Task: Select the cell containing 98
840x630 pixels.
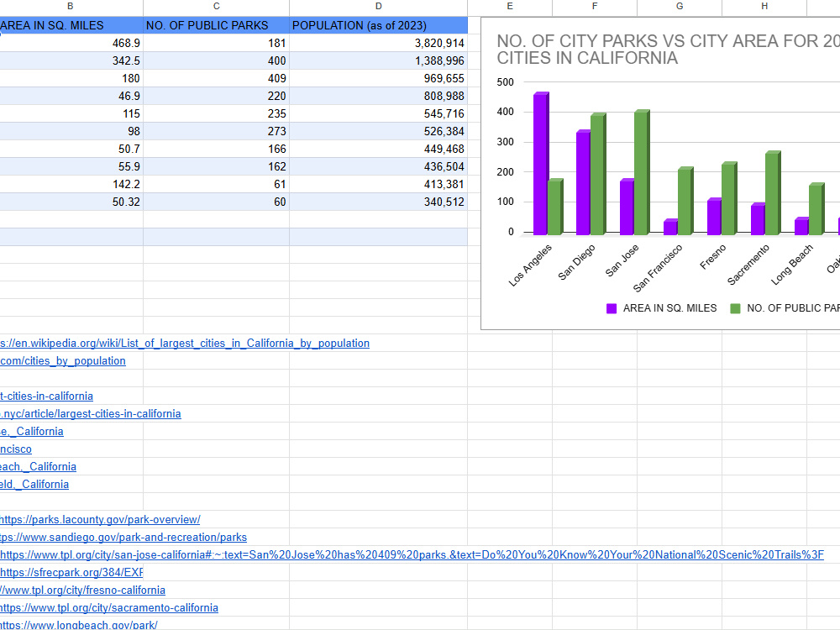Action: pyautogui.click(x=71, y=131)
